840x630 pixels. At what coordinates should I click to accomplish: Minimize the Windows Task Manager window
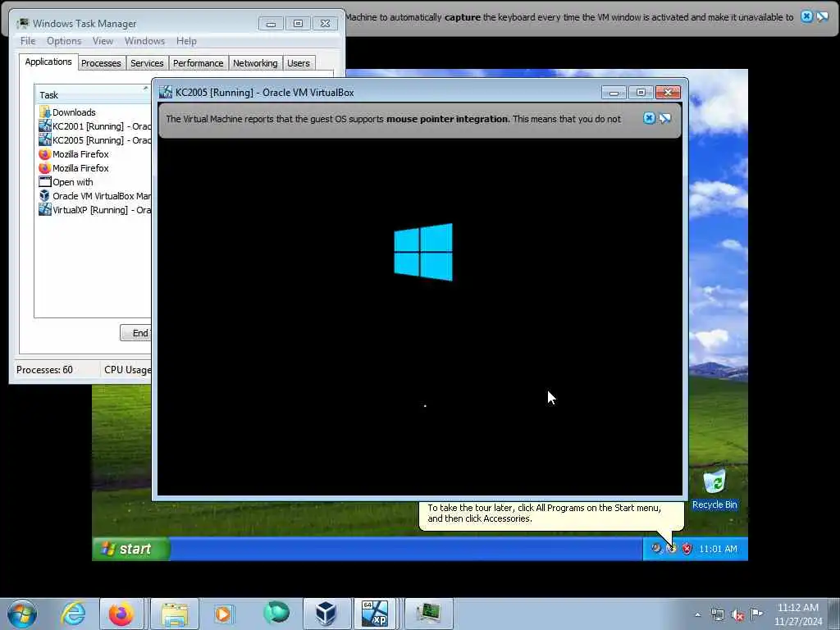(271, 24)
